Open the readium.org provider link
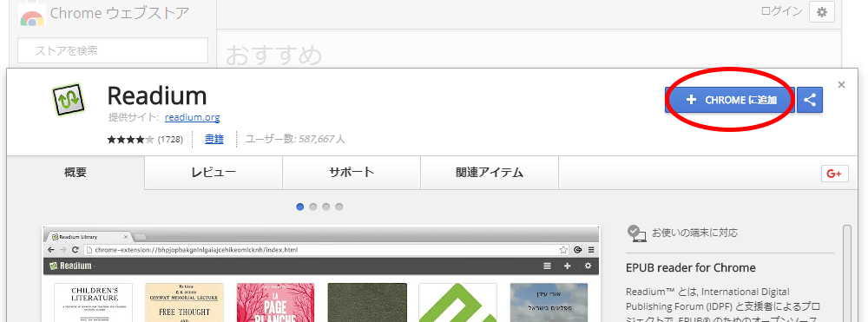The width and height of the screenshot is (868, 322). pos(192,117)
